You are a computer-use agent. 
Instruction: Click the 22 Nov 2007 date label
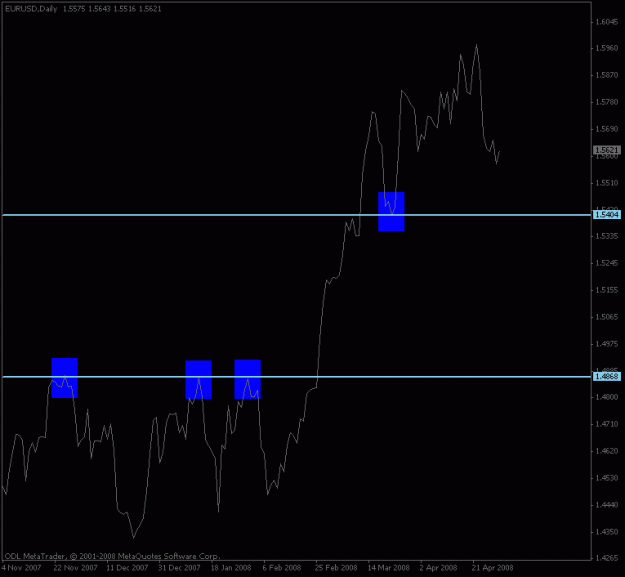pos(75,567)
